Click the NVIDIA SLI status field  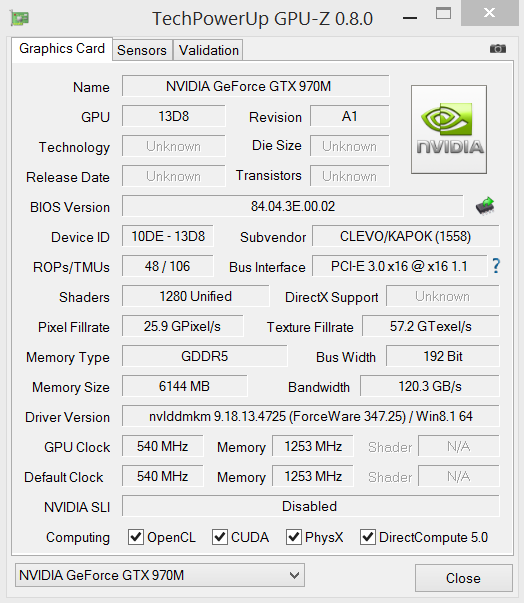[311, 506]
